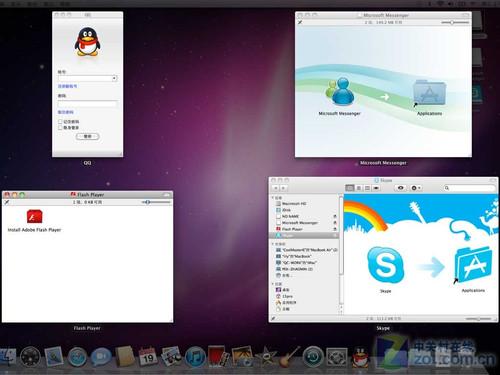Eject the NO NAME volume

[335, 216]
